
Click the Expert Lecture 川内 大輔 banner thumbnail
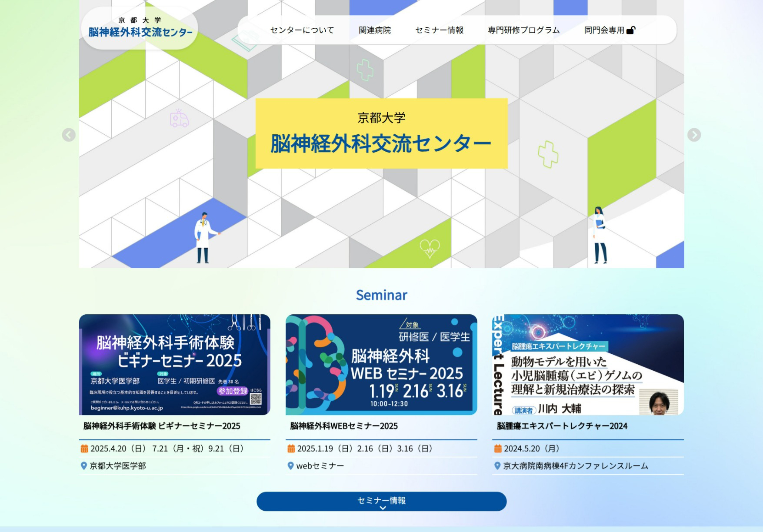click(588, 365)
